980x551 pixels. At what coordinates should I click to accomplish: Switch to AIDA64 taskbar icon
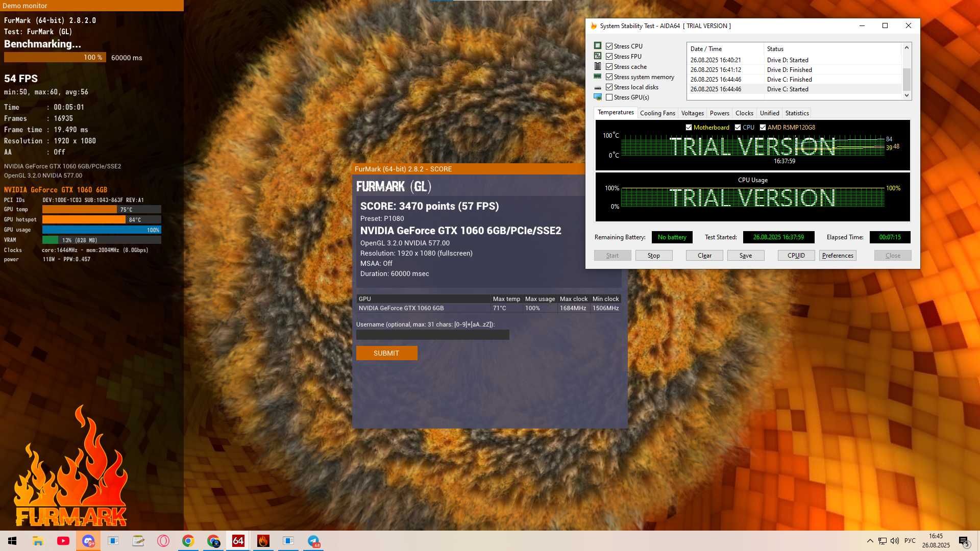pyautogui.click(x=238, y=541)
